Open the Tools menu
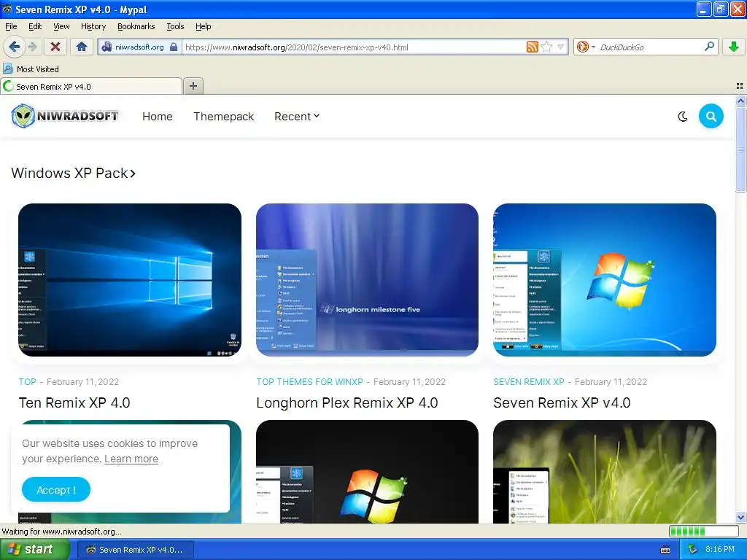 (175, 26)
